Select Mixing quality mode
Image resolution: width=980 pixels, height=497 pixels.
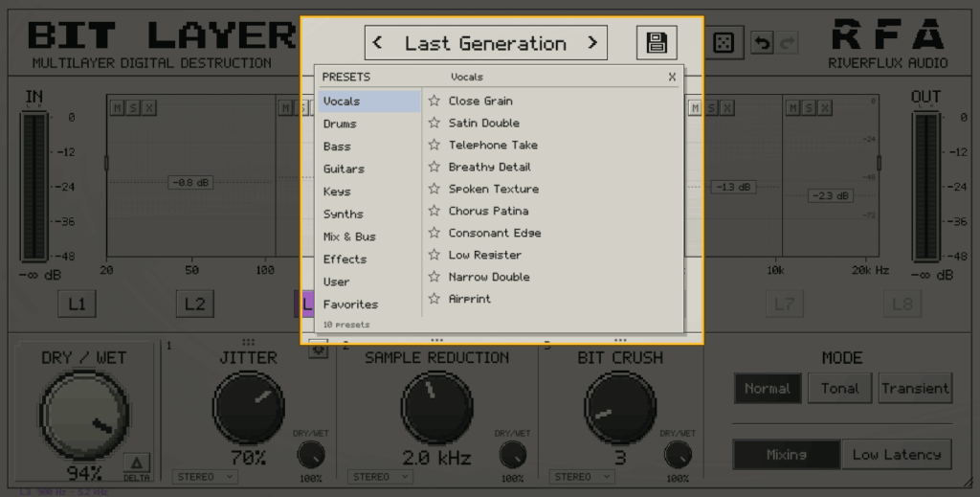point(787,455)
